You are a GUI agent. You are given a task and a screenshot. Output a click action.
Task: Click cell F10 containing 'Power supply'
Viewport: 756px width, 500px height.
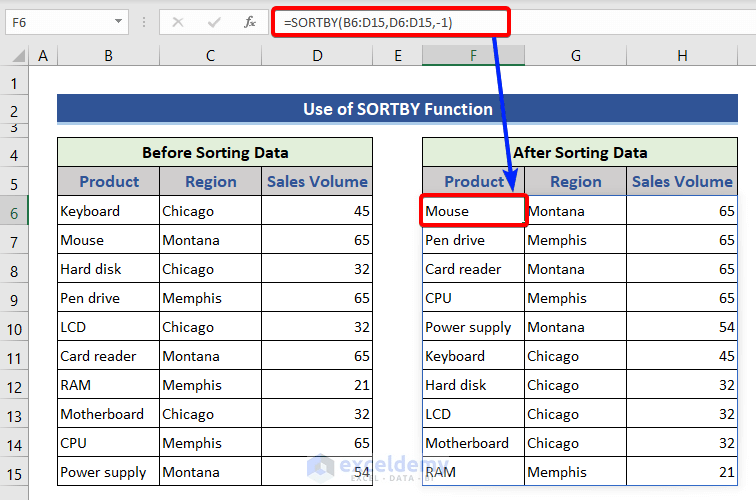coord(473,327)
